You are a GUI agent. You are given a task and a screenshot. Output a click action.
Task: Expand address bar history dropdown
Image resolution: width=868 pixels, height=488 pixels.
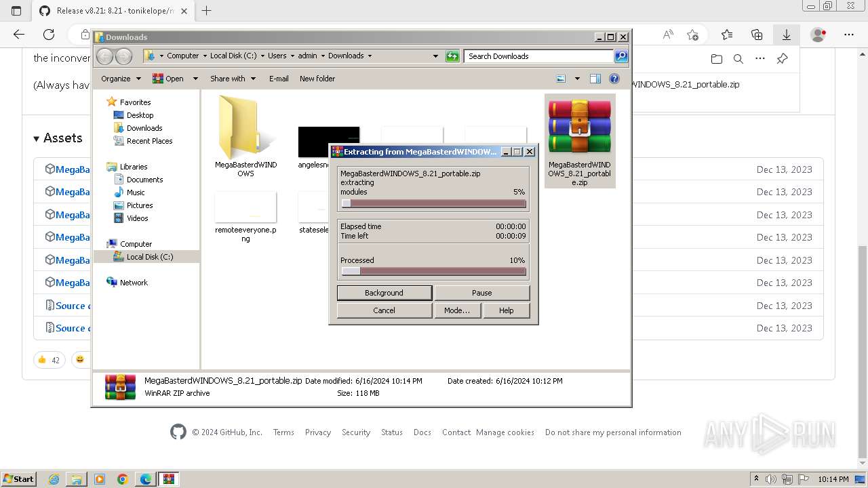tap(435, 56)
